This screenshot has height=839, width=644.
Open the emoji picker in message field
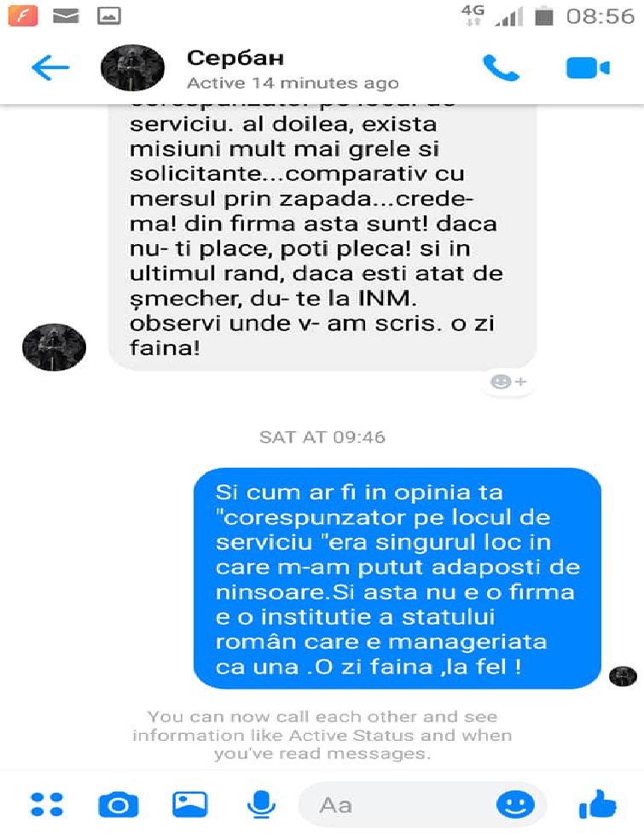515,804
